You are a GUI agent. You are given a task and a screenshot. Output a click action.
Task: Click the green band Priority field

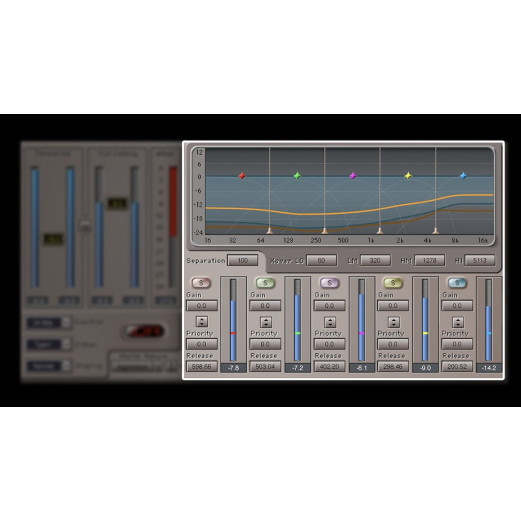[x=265, y=344]
